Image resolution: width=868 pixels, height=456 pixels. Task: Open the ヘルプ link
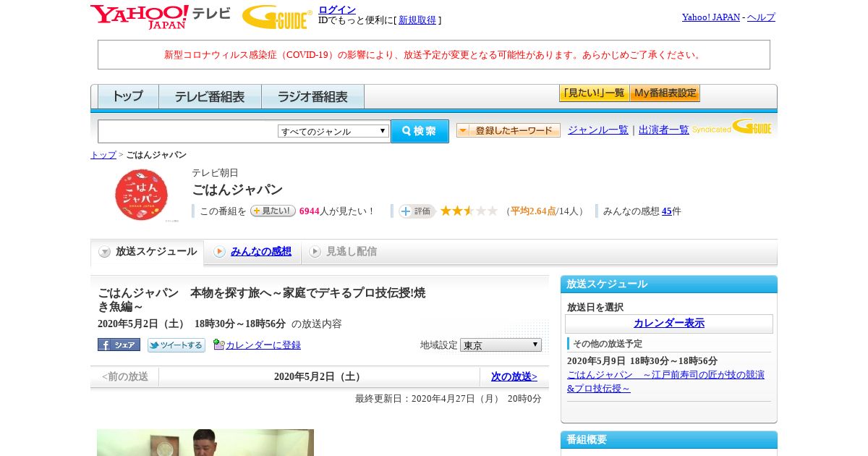coord(761,17)
